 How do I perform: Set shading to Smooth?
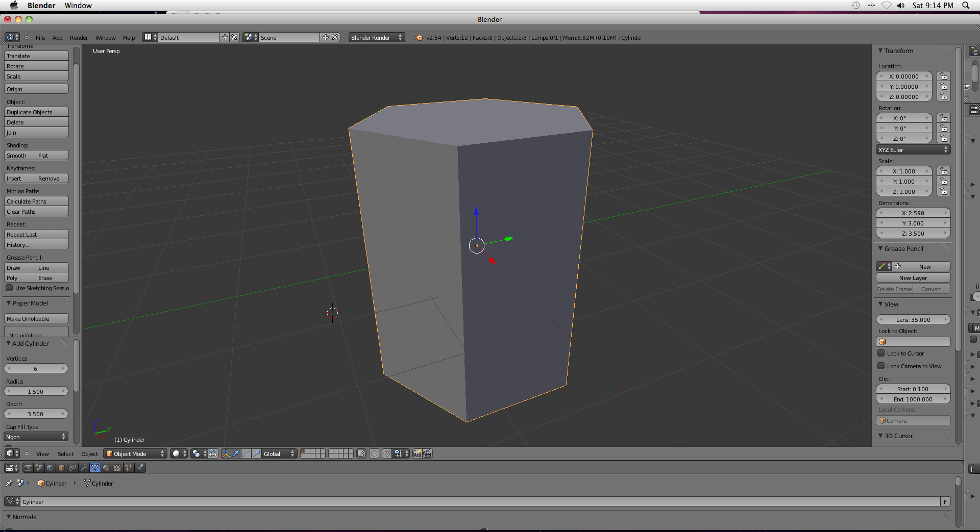pos(20,156)
